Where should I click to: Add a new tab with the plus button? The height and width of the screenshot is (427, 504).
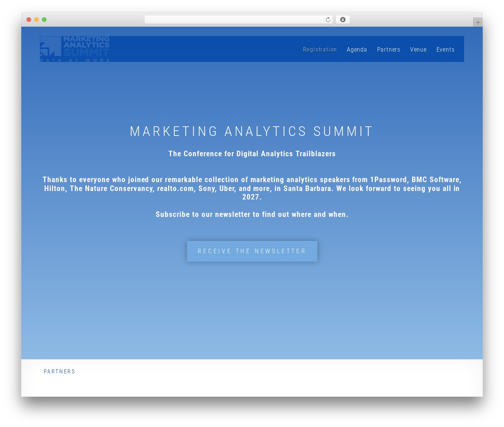click(x=478, y=22)
